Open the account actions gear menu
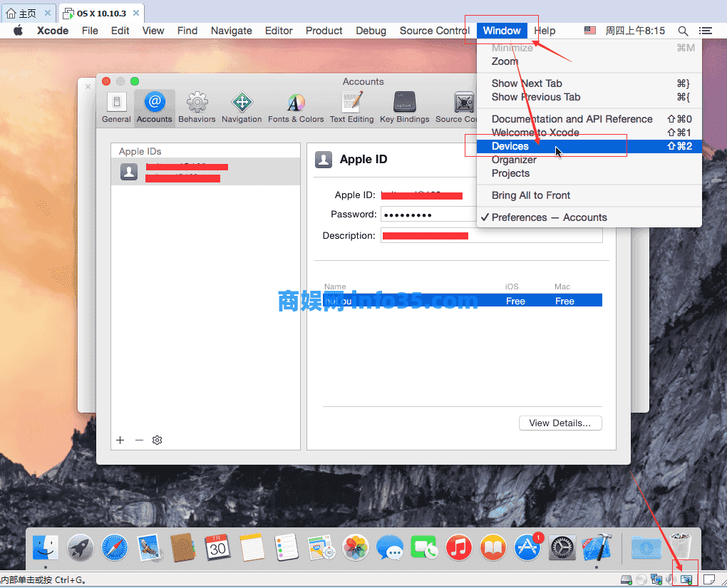 click(158, 440)
